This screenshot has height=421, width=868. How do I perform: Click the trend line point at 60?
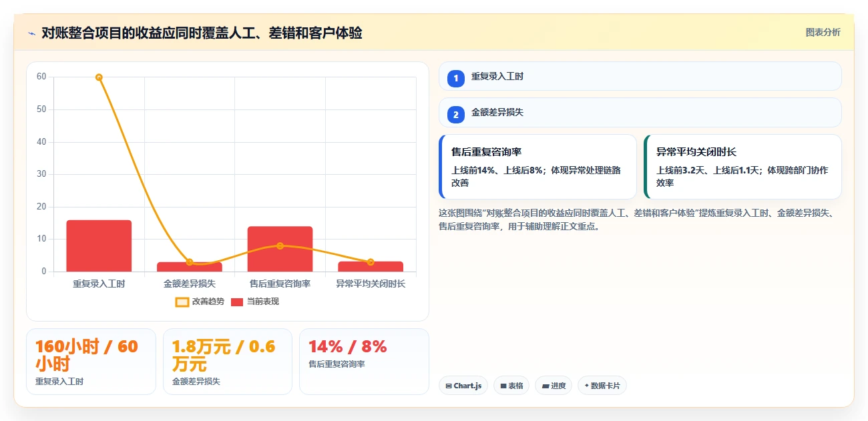99,77
